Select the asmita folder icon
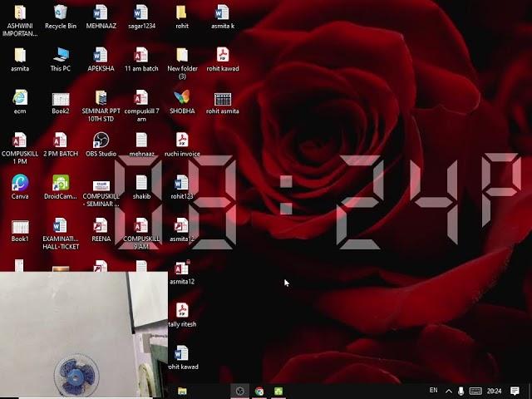532x399 pixels. coord(20,59)
